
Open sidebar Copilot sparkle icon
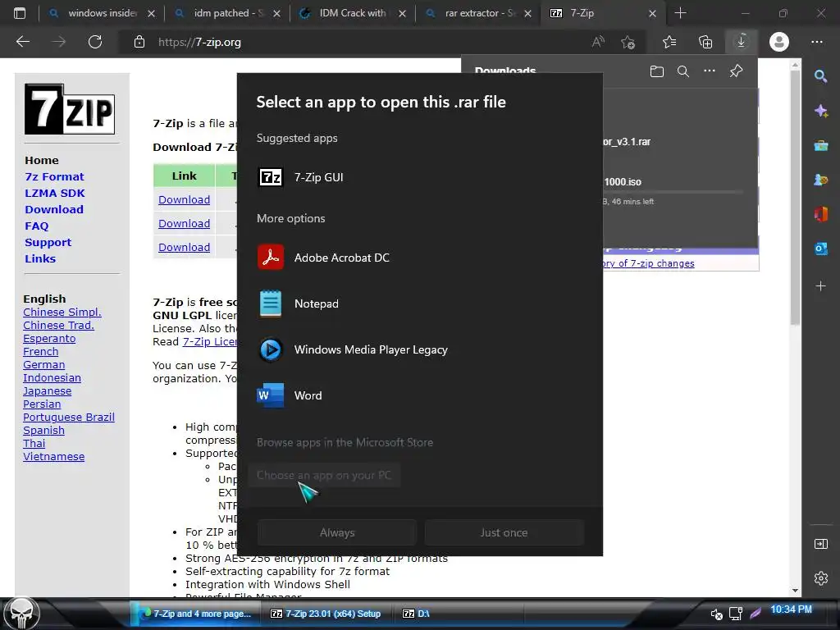click(820, 111)
